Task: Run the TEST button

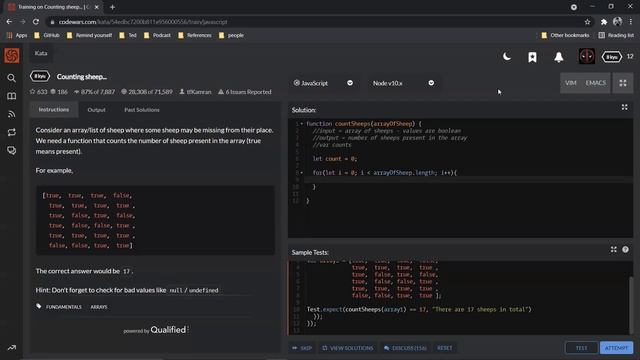Action: (x=581, y=348)
